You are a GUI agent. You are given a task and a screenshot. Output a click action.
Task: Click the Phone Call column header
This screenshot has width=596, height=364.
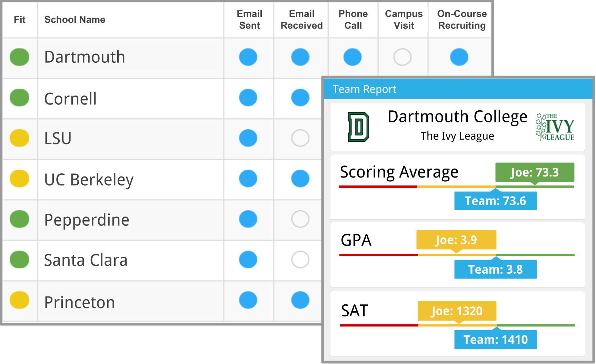[352, 19]
